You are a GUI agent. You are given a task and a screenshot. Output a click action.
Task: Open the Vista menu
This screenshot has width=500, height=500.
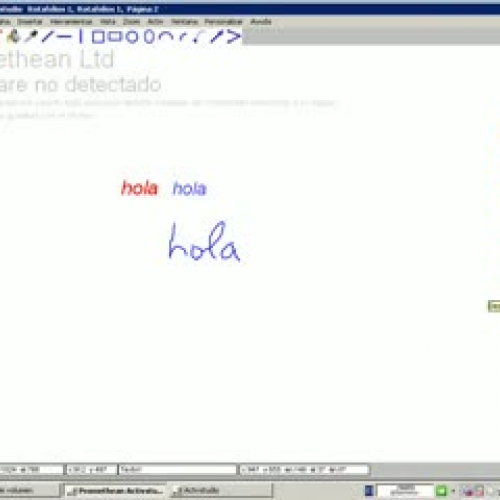[108, 22]
